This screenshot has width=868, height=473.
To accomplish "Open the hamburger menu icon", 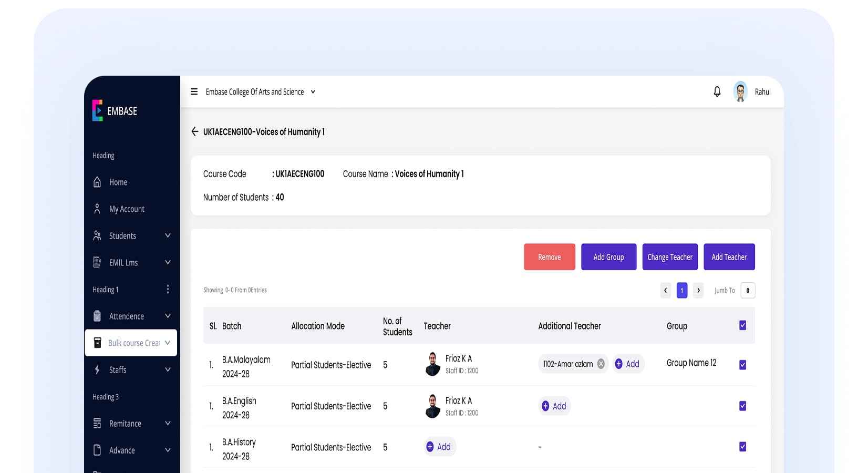I will click(194, 91).
